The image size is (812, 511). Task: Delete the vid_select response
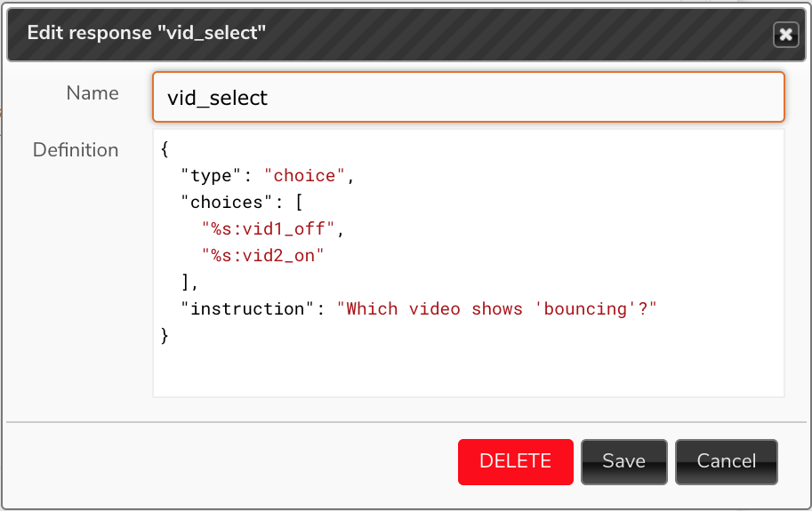pos(515,462)
